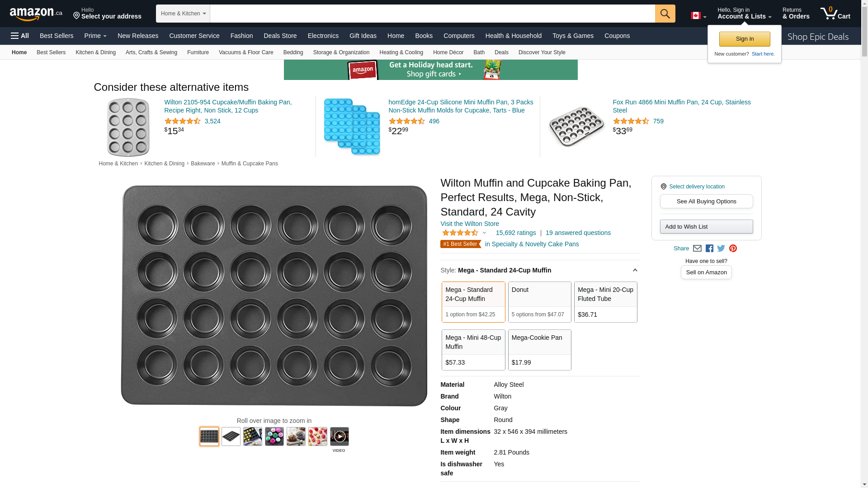This screenshot has height=488, width=868.
Task: Open Deals Store in navigation bar
Action: coord(280,36)
